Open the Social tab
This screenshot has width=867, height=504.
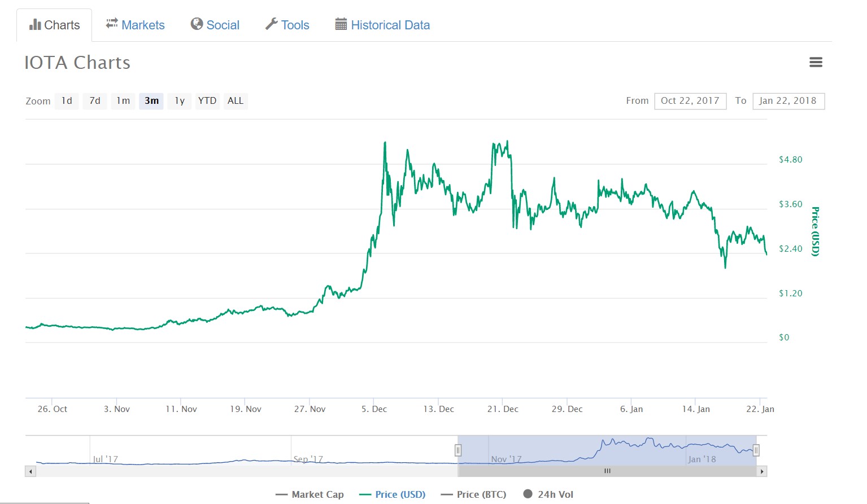coord(215,25)
